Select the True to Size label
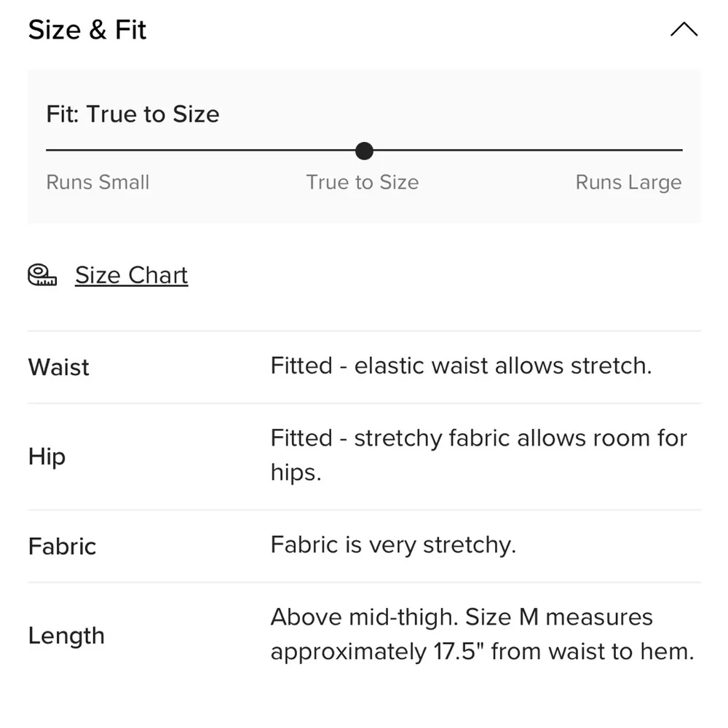Screen dimensions: 728x728 (363, 182)
